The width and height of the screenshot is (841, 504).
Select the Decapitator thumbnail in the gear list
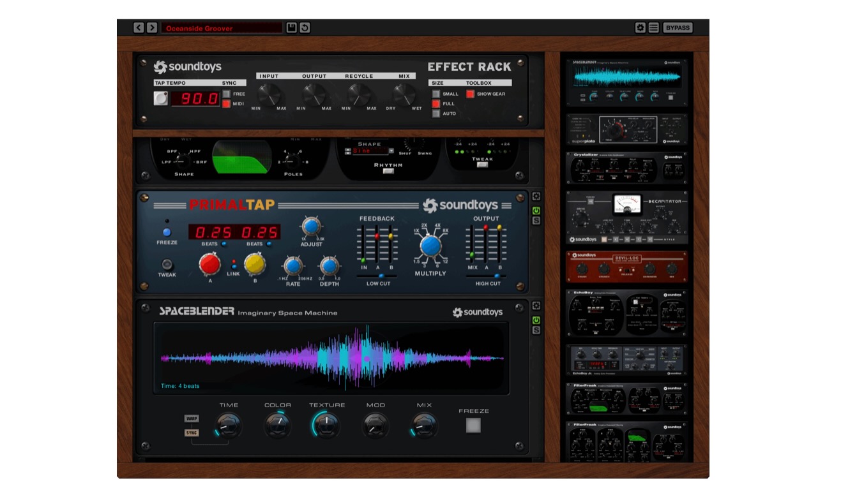(x=627, y=218)
